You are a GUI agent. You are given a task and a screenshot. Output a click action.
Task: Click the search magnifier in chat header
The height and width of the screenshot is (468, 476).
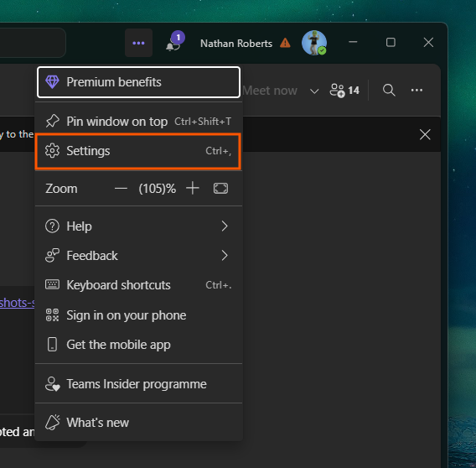tap(389, 91)
